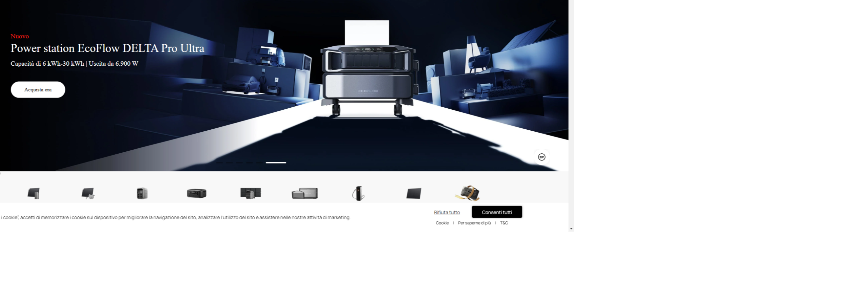Image resolution: width=868 pixels, height=282 pixels.
Task: Click the scrollbar down arrow
Action: 571,229
